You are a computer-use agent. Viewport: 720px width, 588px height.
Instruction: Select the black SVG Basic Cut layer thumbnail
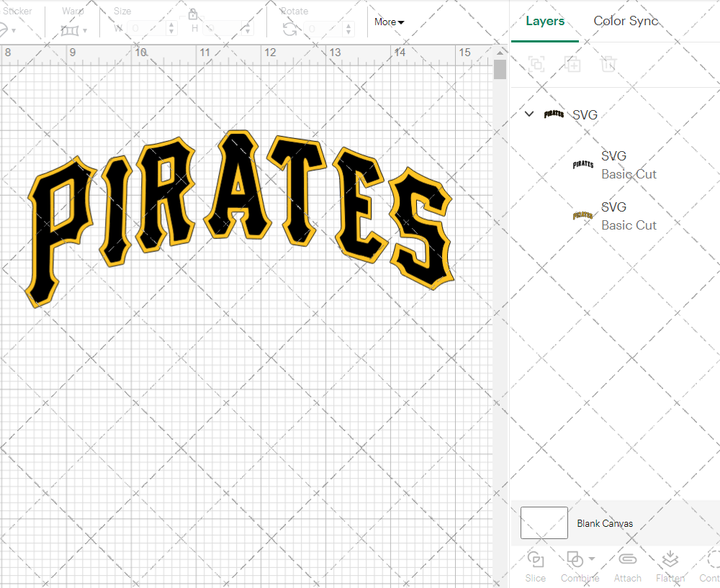coord(582,164)
